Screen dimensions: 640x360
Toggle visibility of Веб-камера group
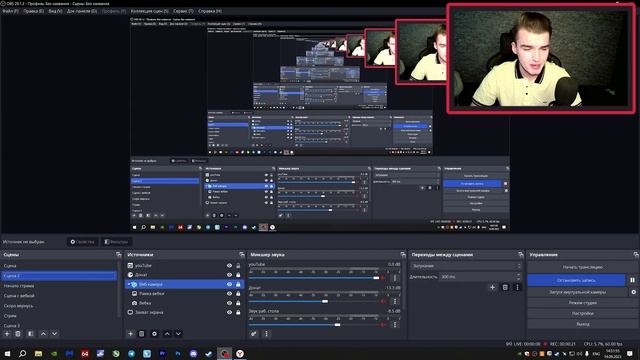click(x=229, y=284)
